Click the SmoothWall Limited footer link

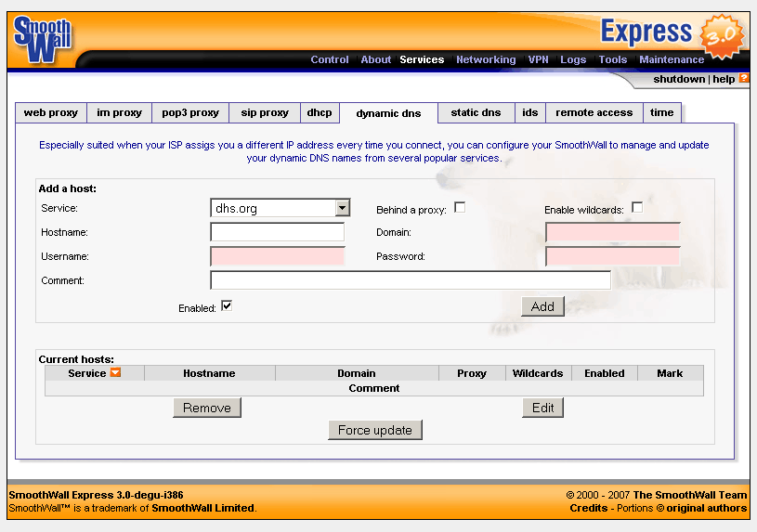tap(202, 508)
